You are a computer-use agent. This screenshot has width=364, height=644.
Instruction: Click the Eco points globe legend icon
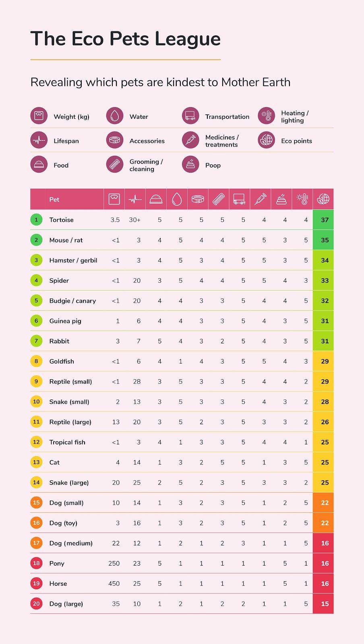click(267, 140)
